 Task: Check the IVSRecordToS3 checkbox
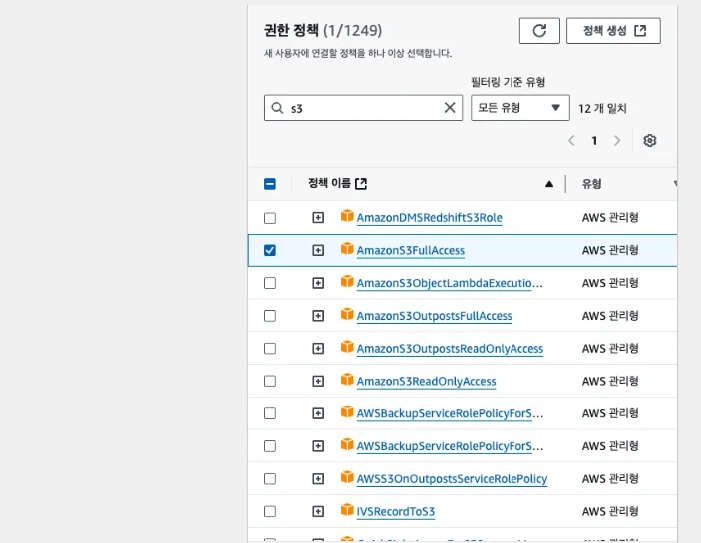pyautogui.click(x=270, y=511)
